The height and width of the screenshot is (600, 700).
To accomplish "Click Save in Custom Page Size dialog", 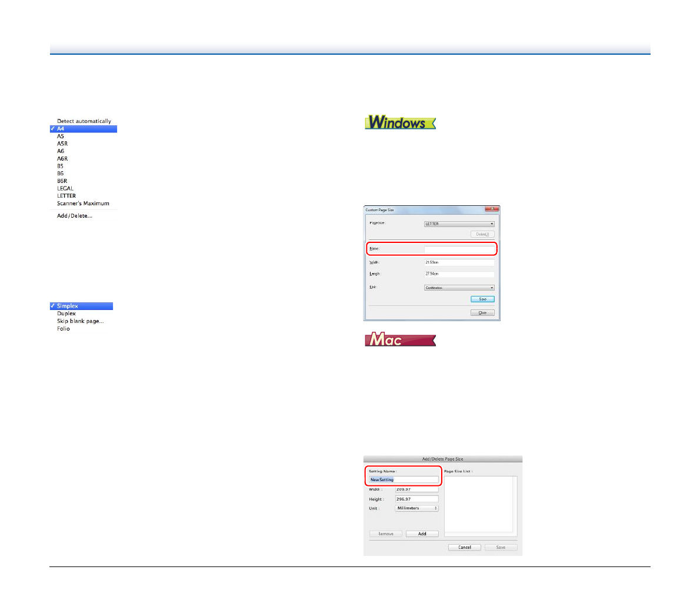I will pyautogui.click(x=482, y=299).
